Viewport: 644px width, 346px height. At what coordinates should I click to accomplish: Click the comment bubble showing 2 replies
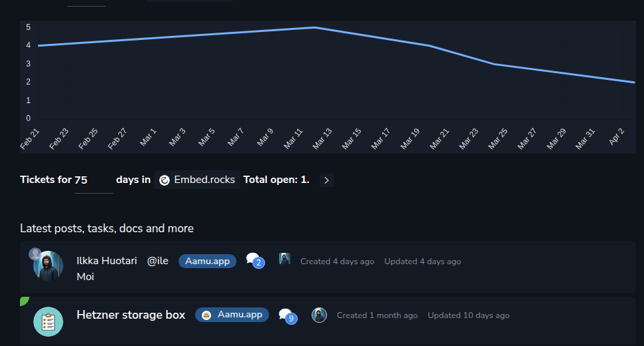click(254, 261)
